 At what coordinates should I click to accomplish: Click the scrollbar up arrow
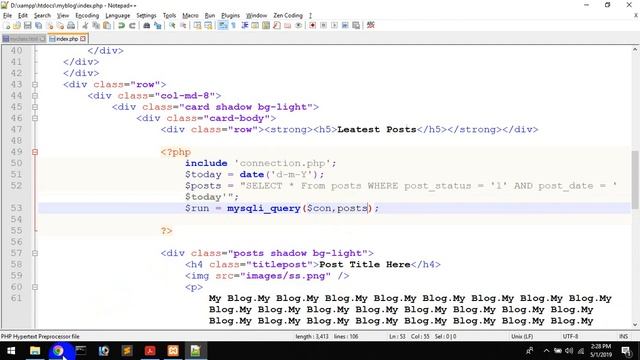pyautogui.click(x=635, y=49)
